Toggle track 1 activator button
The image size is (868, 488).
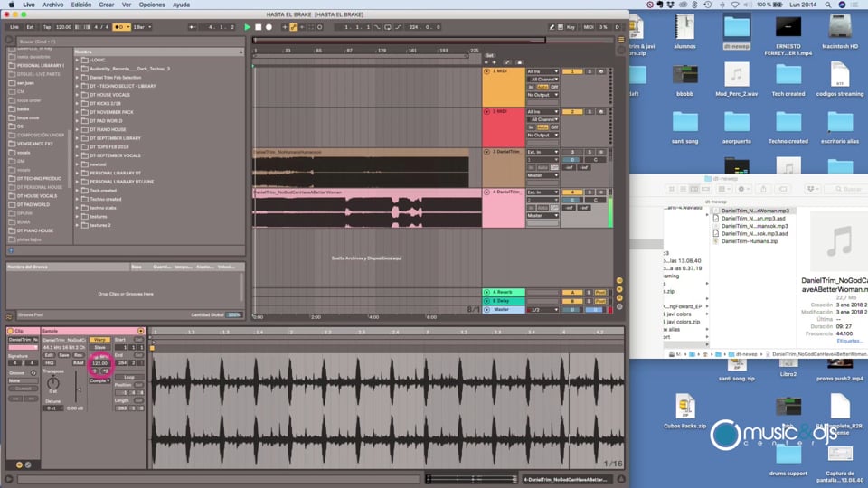[x=572, y=71]
